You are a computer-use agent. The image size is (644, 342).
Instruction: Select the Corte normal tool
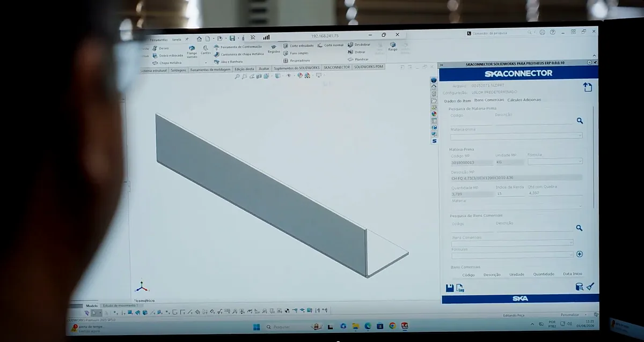coord(331,45)
